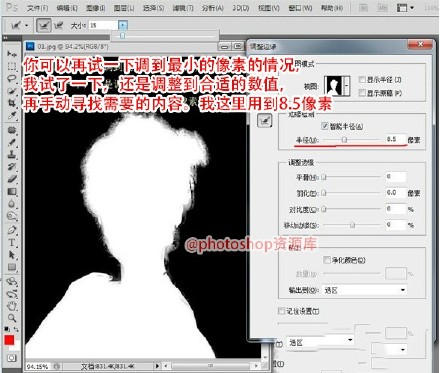Open the 窗口(W) menu

click(x=300, y=8)
